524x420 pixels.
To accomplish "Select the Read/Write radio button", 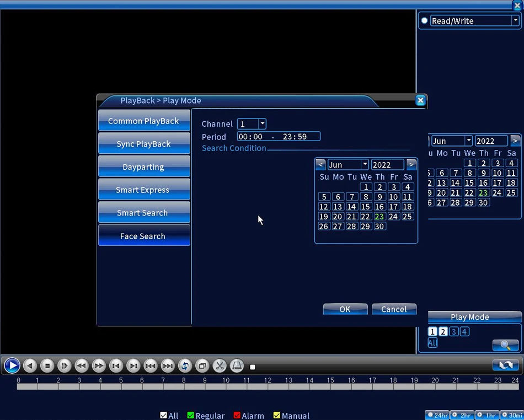I will pos(424,21).
